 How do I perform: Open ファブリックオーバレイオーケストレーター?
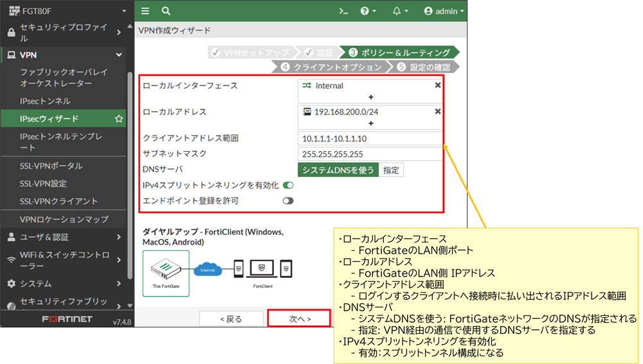click(x=64, y=78)
